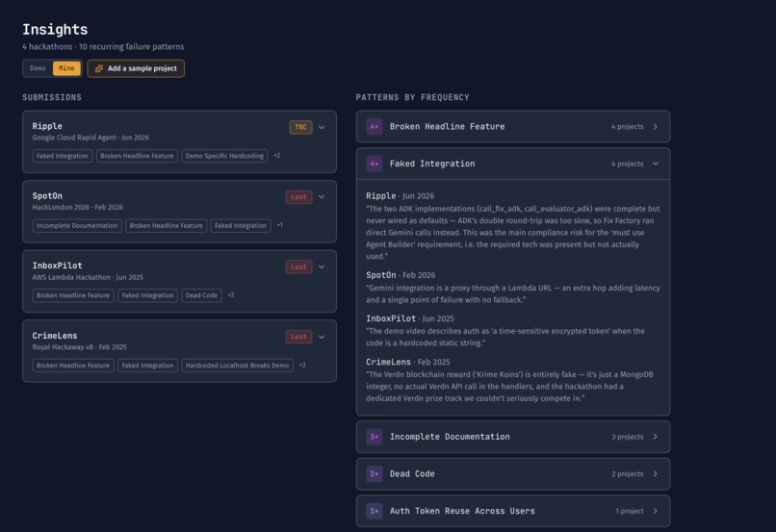
Task: Select Faked Integration tag on CrimeLens card
Action: [147, 366]
